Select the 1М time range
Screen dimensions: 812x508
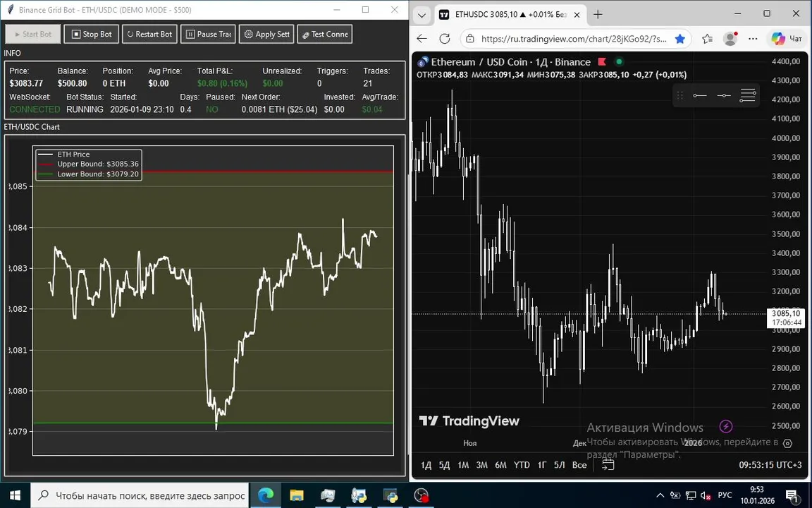(x=463, y=465)
